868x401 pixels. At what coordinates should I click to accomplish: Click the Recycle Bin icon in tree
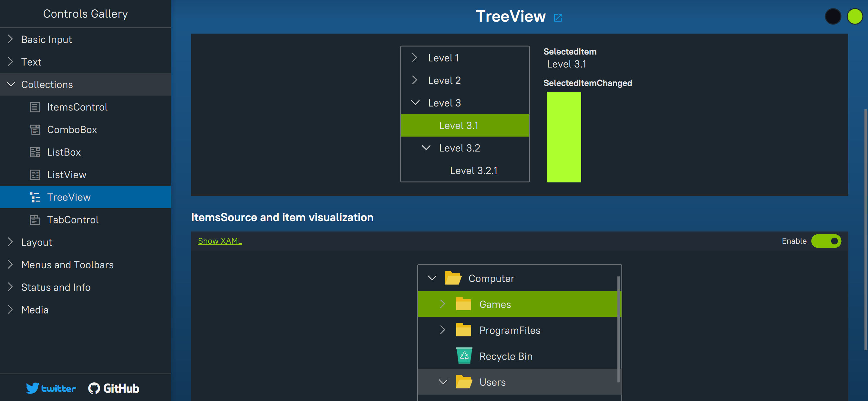coord(464,356)
